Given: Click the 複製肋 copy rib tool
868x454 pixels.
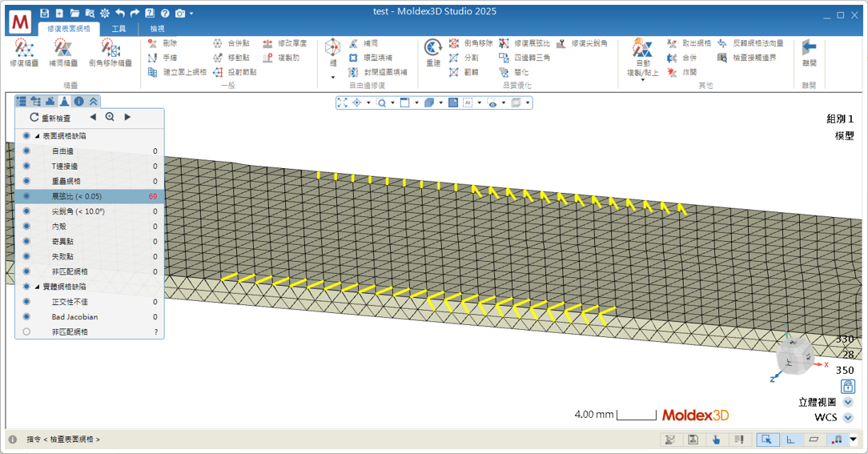Looking at the screenshot, I should pyautogui.click(x=281, y=58).
